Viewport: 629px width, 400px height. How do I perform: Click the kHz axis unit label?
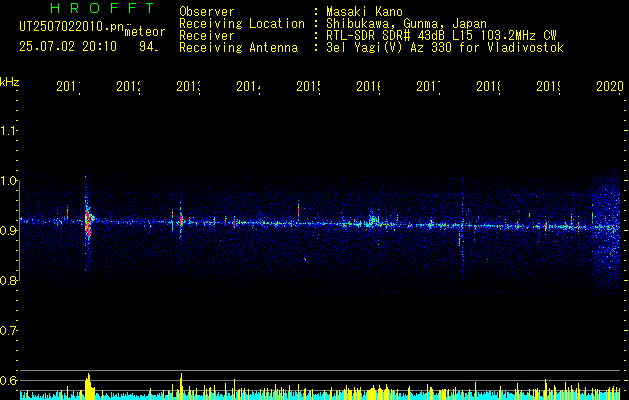pyautogui.click(x=10, y=82)
